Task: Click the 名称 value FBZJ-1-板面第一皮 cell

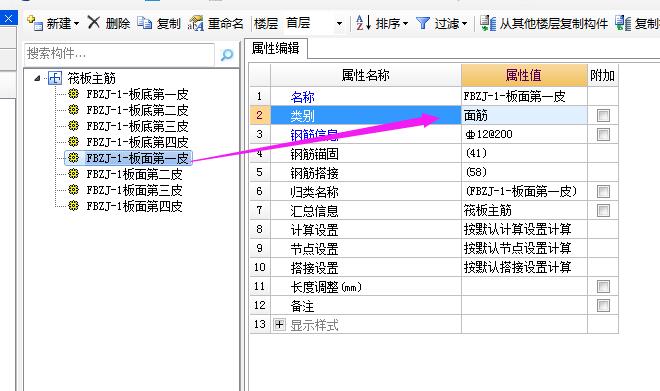Action: click(524, 96)
